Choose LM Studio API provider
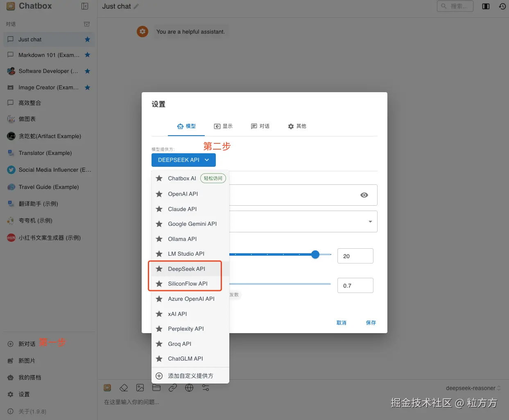Viewport: 509px width, 420px height. coord(190,254)
